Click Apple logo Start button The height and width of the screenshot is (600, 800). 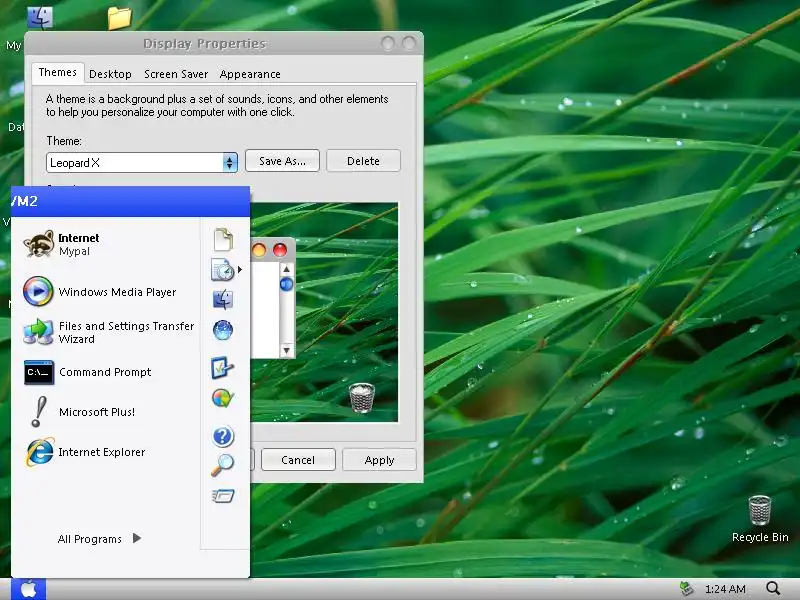point(29,589)
